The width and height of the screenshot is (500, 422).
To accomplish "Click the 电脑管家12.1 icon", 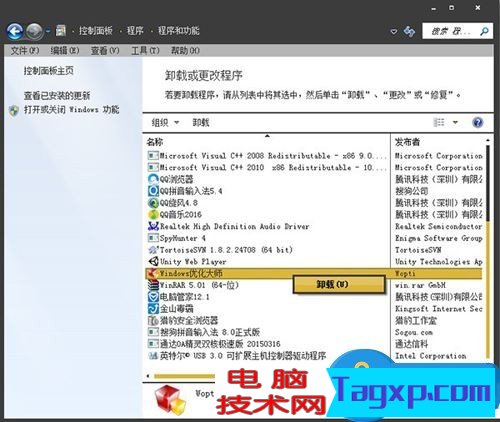I will tap(153, 297).
